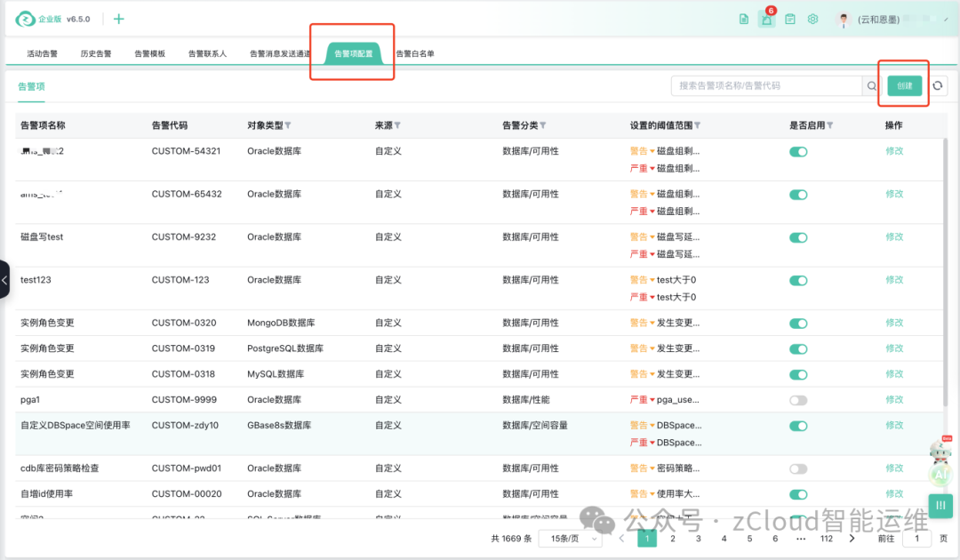The height and width of the screenshot is (560, 960).
Task: Enable the cdb库密码策略检查 toggle
Action: [x=798, y=468]
